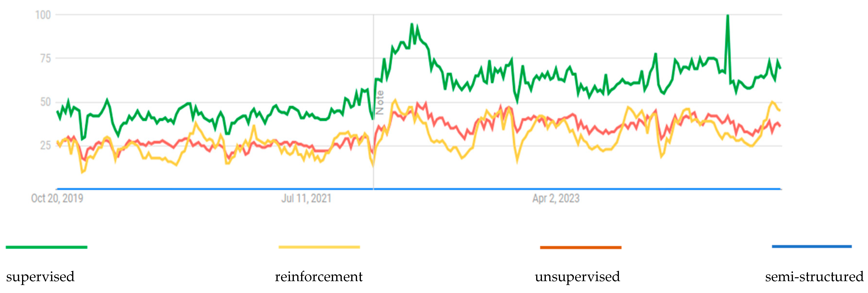Open the 'Note' annotation on the chart

click(x=380, y=103)
